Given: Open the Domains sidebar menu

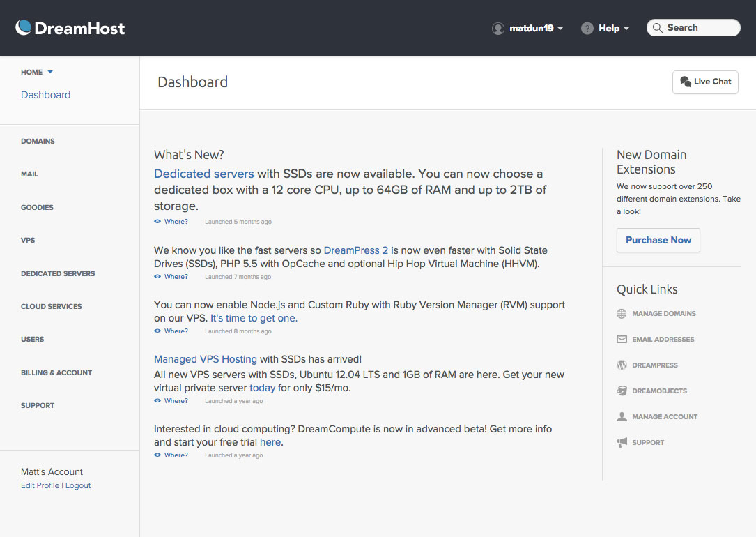Looking at the screenshot, I should coord(38,142).
